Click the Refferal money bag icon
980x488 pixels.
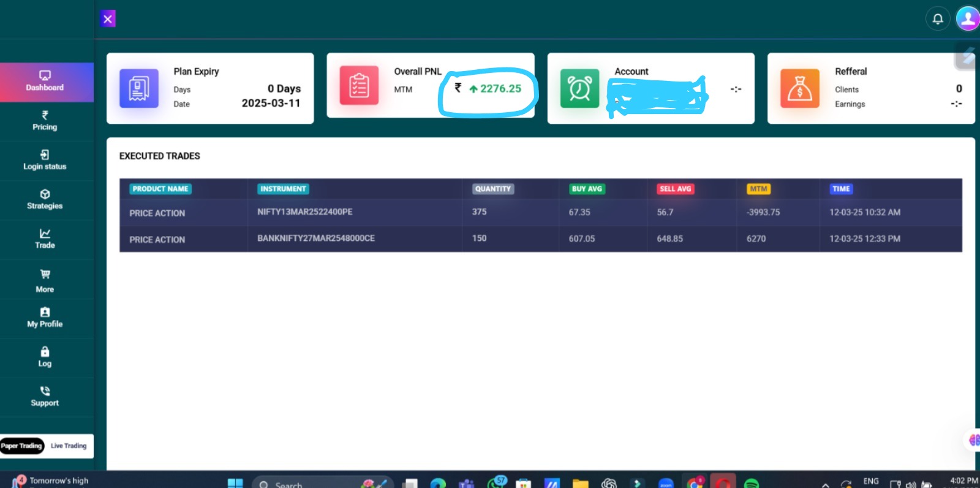[799, 88]
